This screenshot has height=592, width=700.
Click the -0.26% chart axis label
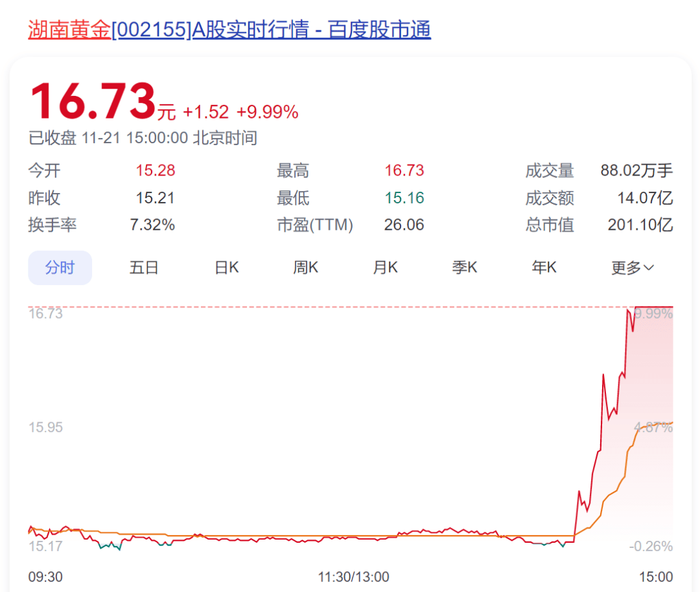(651, 546)
